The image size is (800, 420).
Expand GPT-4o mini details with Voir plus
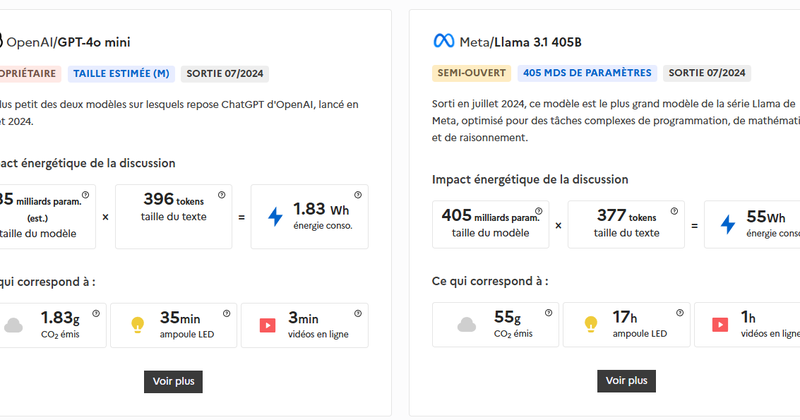point(174,380)
